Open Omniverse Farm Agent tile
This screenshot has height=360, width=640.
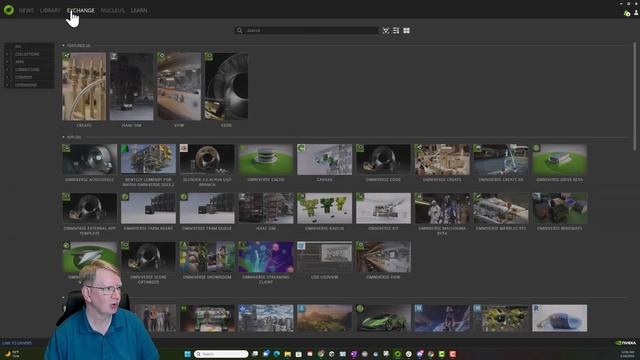tap(148, 208)
